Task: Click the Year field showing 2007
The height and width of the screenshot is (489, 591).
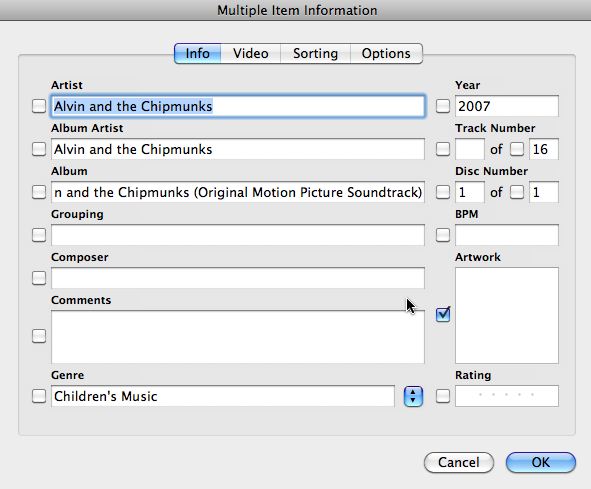Action: 507,106
